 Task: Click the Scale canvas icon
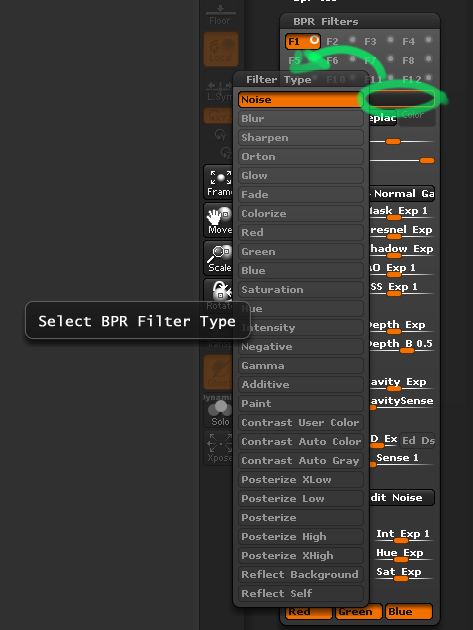[219, 258]
